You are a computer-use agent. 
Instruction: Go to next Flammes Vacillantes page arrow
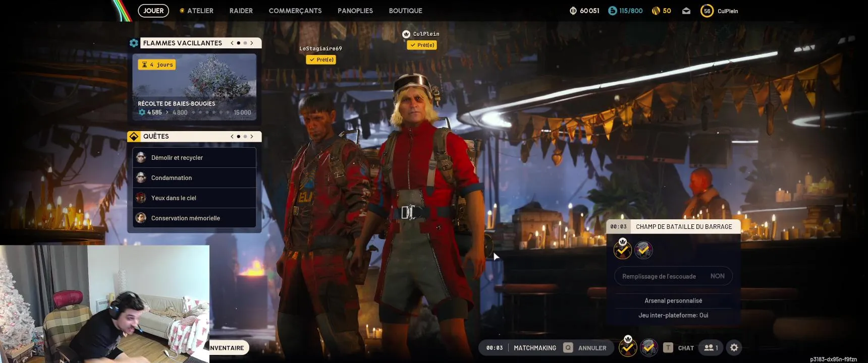[252, 43]
